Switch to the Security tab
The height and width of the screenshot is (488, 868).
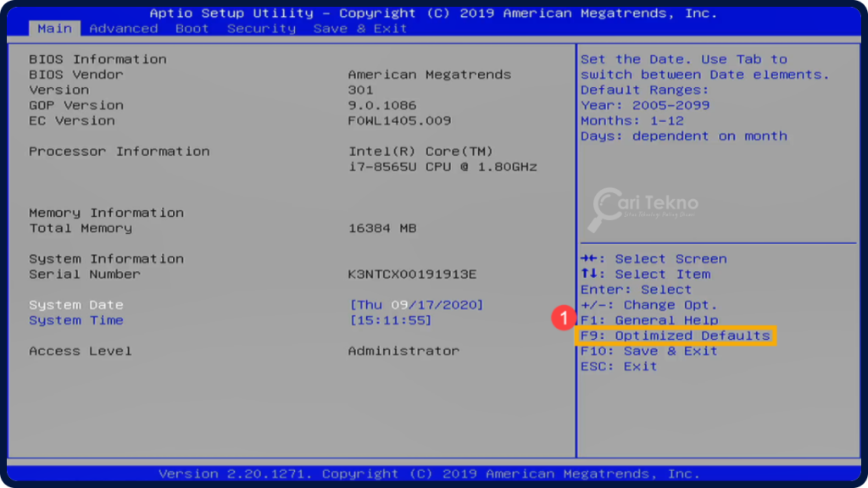[x=261, y=28]
